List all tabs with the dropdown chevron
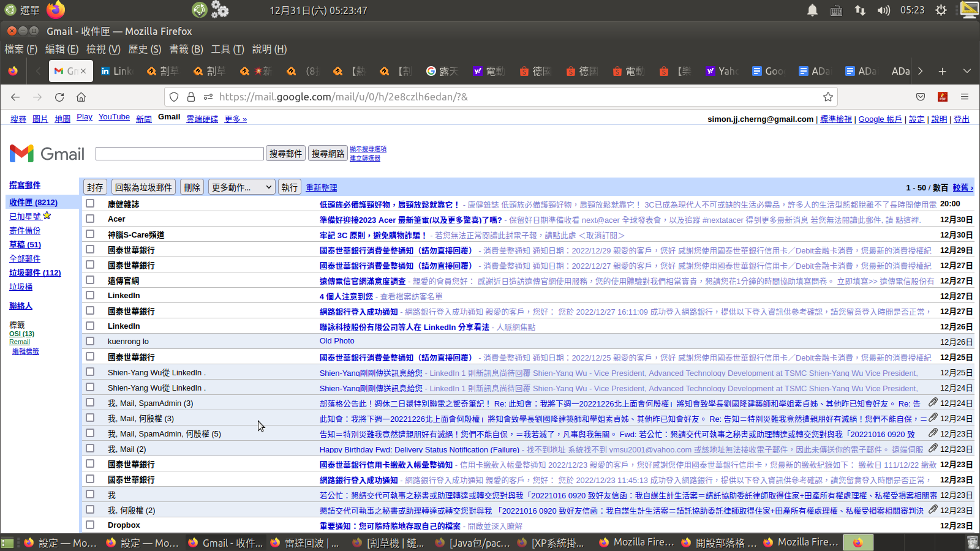 pos(967,71)
